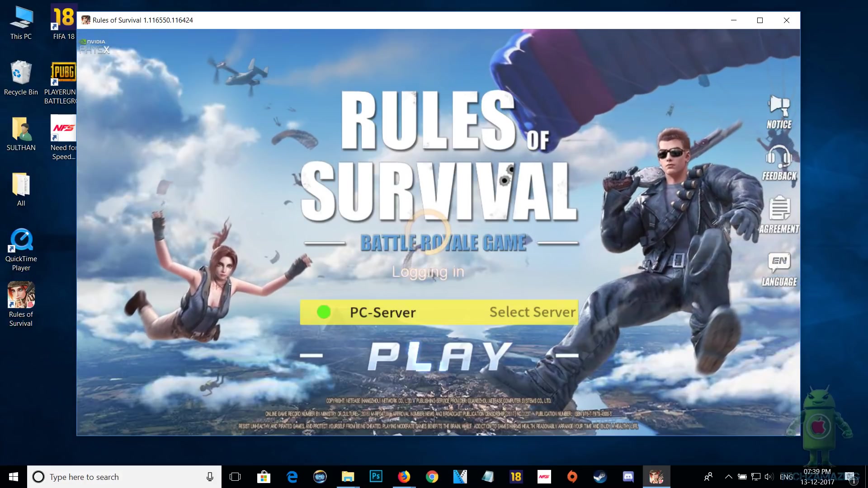Click the green PC-Server status indicator
This screenshot has height=488, width=868.
tap(324, 312)
